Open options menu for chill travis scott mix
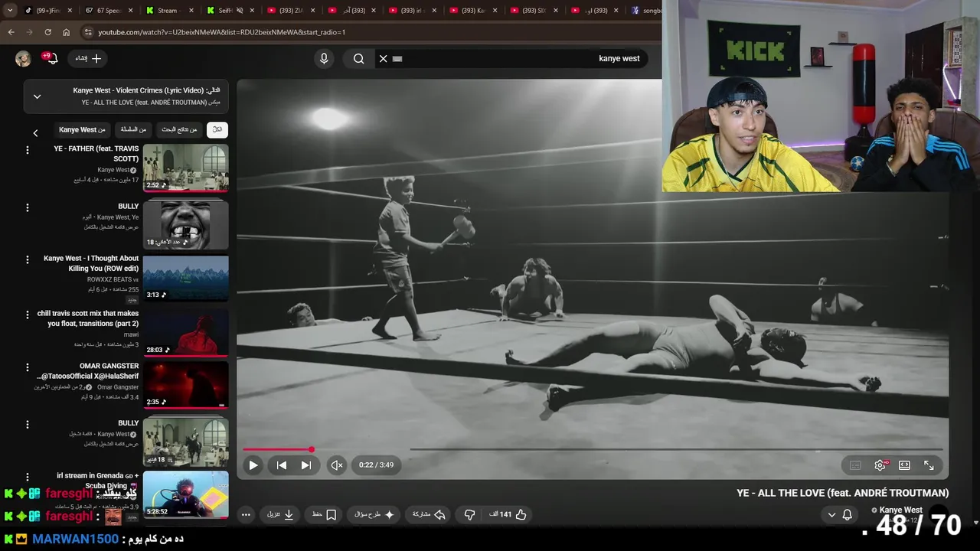The height and width of the screenshot is (551, 980). coord(28,315)
